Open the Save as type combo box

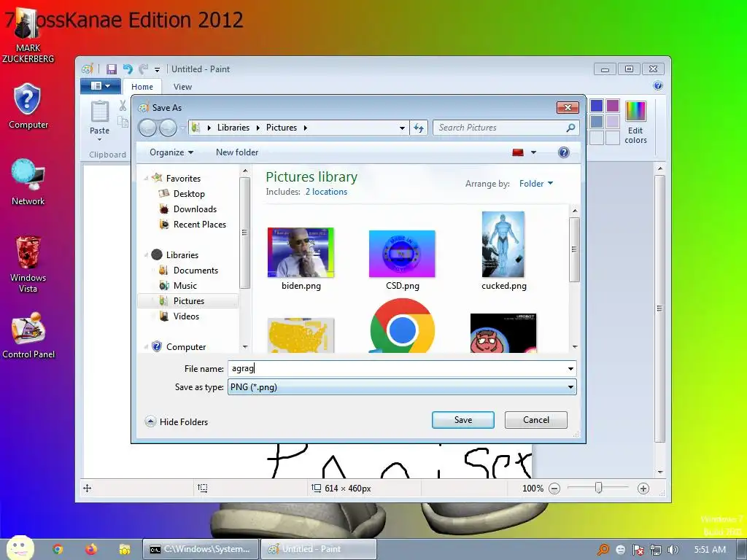pos(402,387)
